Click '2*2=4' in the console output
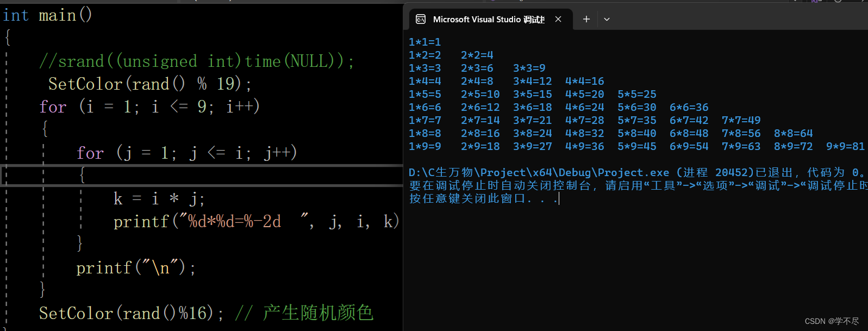The height and width of the screenshot is (331, 868). (x=477, y=55)
